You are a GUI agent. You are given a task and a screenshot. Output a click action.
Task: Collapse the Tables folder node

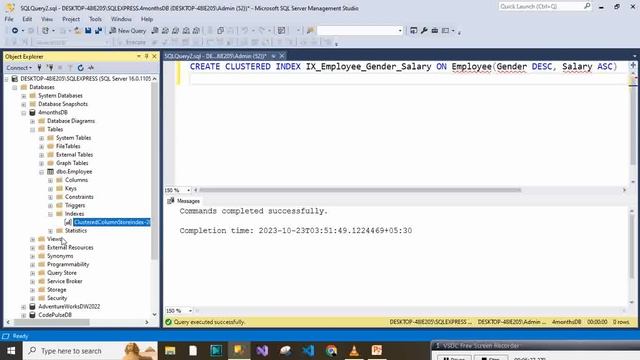click(x=33, y=129)
